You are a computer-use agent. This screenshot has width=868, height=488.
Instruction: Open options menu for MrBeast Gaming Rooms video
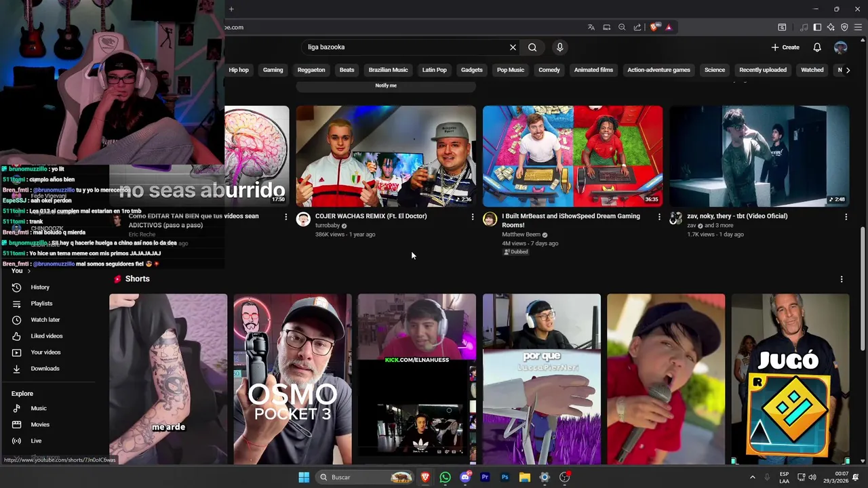click(x=659, y=217)
